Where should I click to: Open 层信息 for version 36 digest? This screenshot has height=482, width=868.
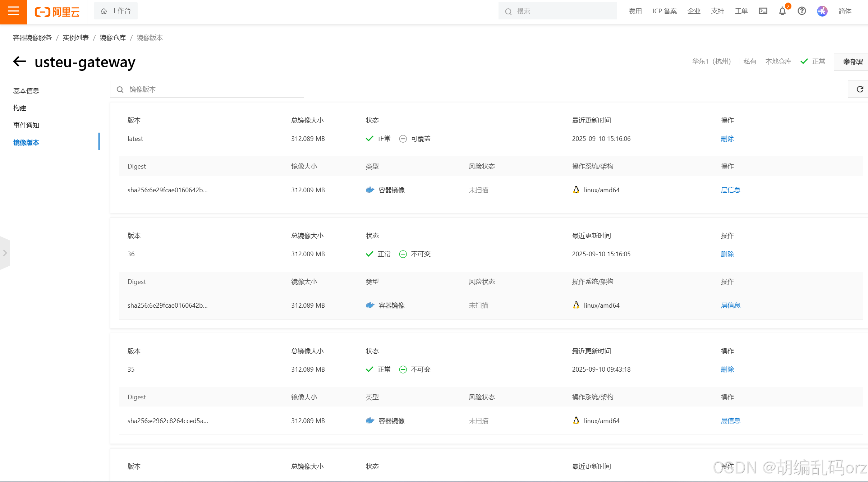click(730, 306)
